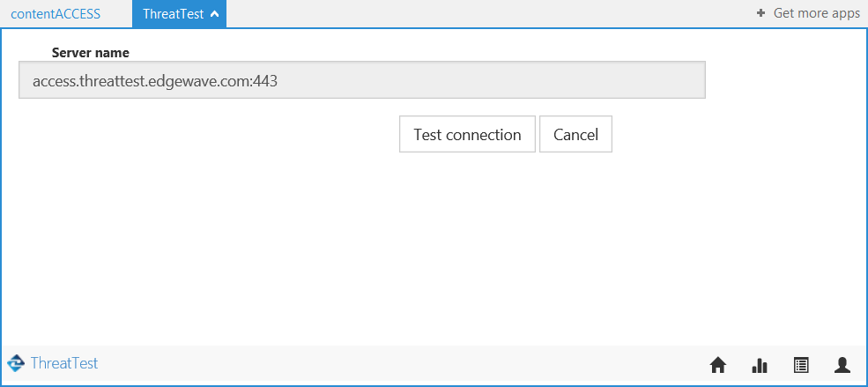
Task: Click the list report icon
Action: [801, 365]
